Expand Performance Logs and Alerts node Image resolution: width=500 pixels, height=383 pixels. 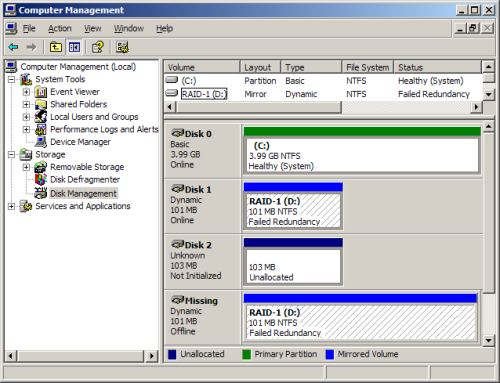(x=26, y=130)
